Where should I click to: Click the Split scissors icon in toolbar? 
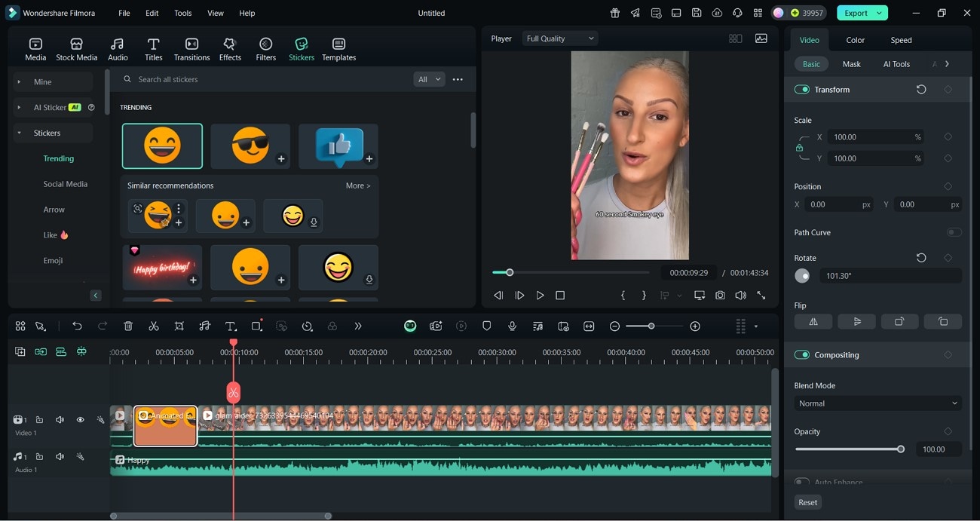click(x=154, y=326)
